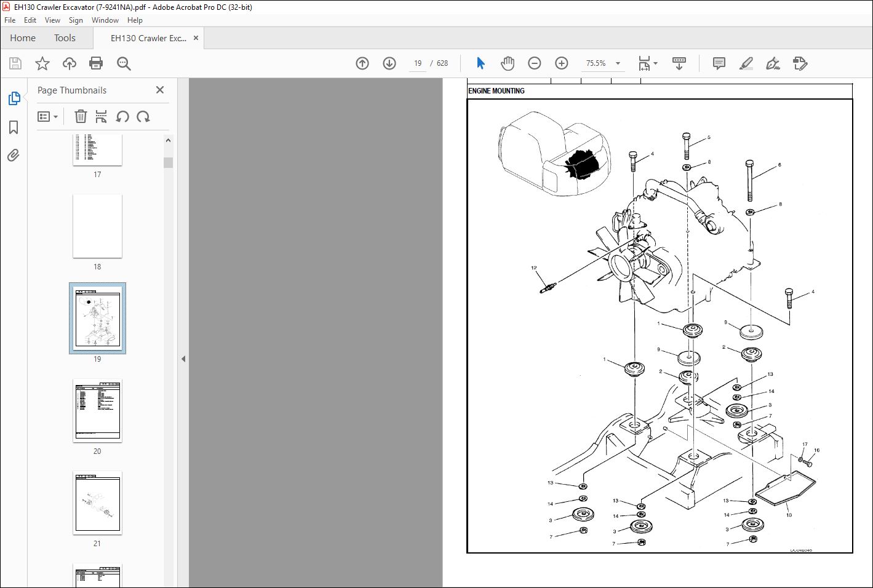
Task: Open the Window menu
Action: pyautogui.click(x=105, y=20)
